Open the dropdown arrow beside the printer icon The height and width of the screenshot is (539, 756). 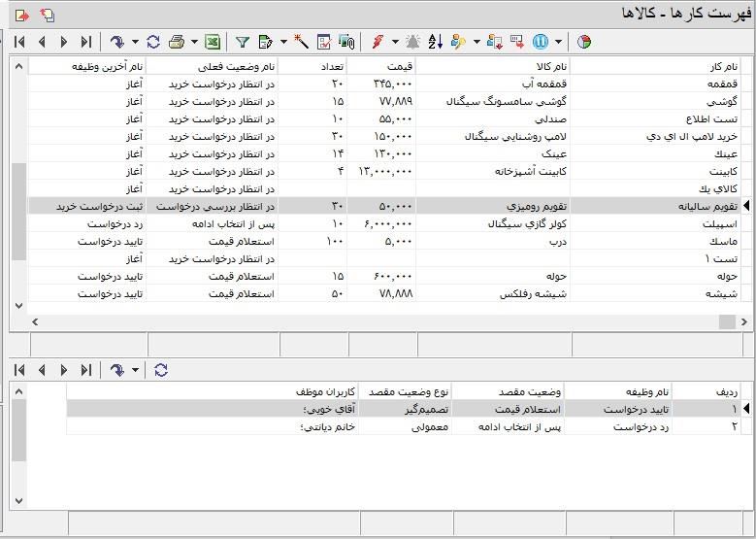click(x=194, y=42)
